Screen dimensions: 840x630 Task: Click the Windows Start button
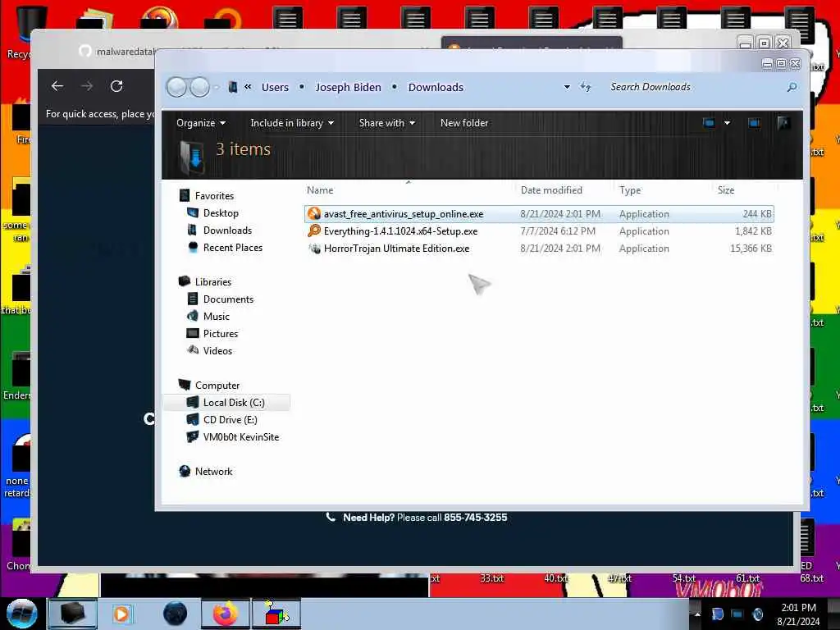21,614
